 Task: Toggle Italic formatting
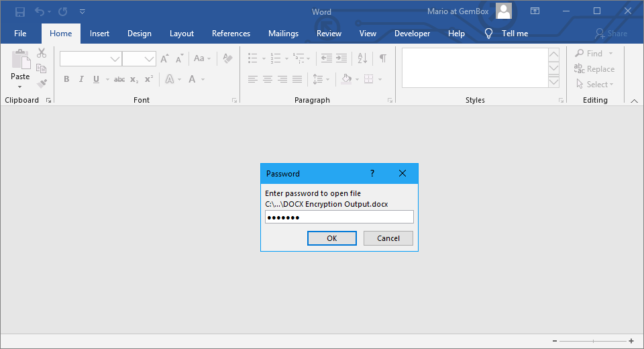pyautogui.click(x=81, y=79)
